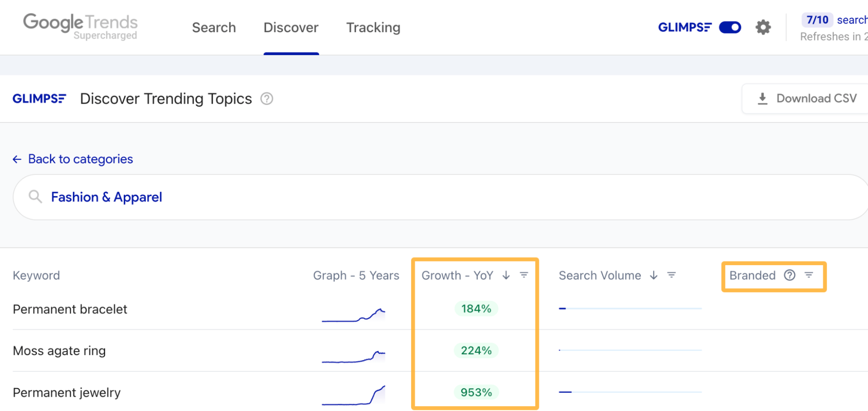Open the Branded column filter

[x=809, y=275]
